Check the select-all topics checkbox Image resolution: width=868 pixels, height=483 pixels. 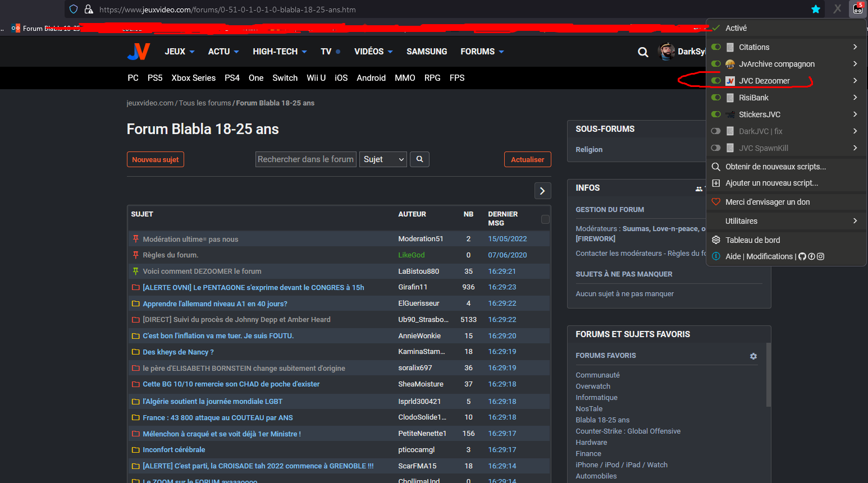click(x=545, y=219)
